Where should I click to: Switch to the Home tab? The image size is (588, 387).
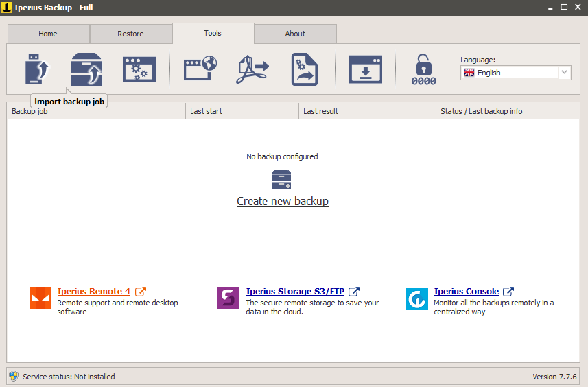[x=48, y=34]
